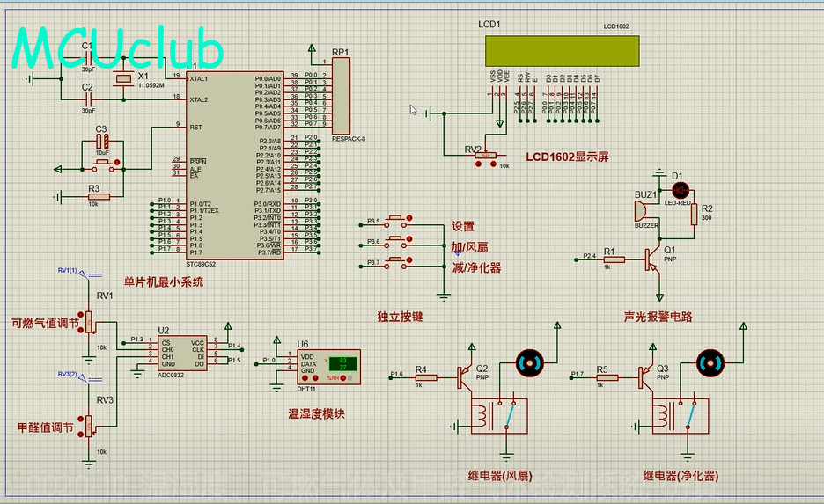
Task: Select the power arrow above RP1
Action: point(313,48)
